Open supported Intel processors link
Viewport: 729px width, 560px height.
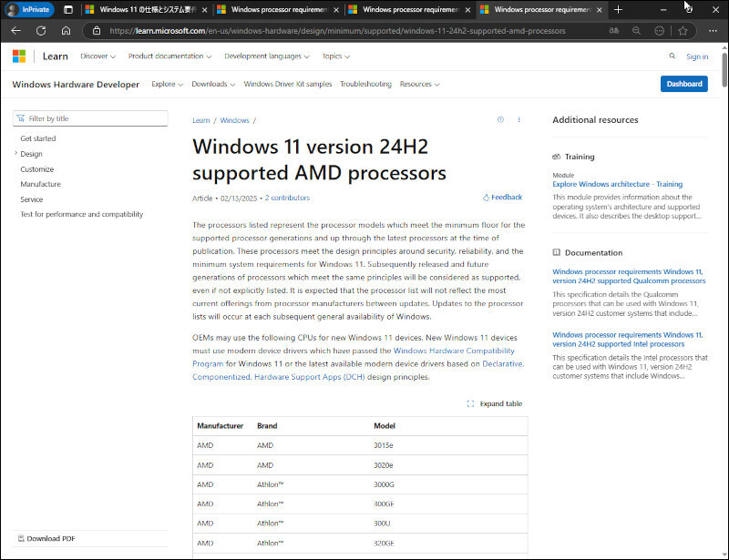tap(628, 340)
